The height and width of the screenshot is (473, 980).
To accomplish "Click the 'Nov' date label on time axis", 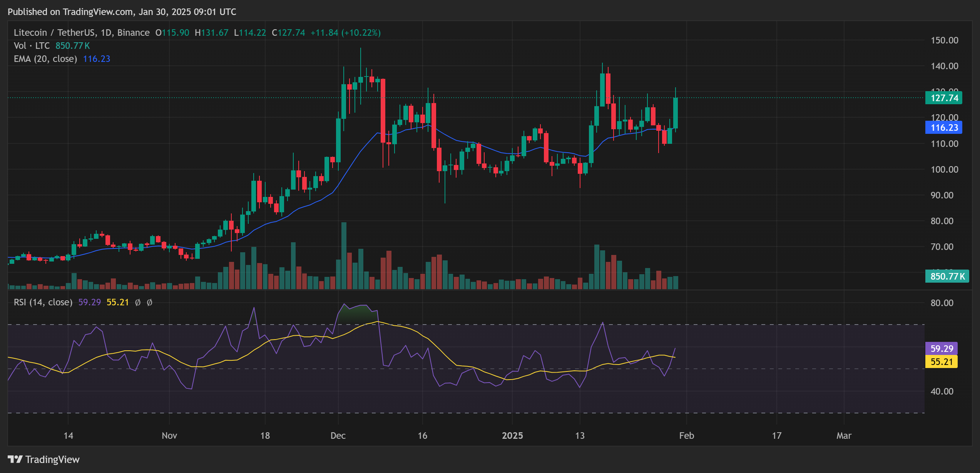I will (169, 436).
